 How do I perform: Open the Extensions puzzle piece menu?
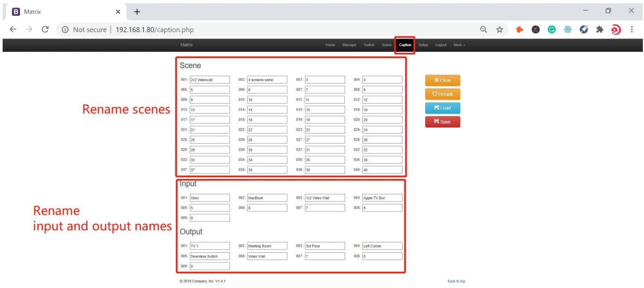tap(600, 29)
